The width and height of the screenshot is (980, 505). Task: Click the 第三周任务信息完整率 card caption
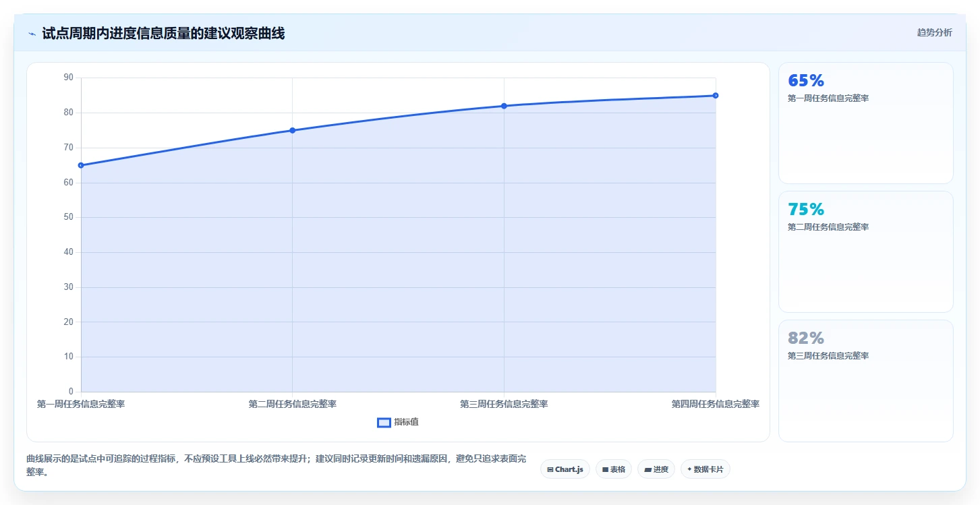(x=828, y=356)
